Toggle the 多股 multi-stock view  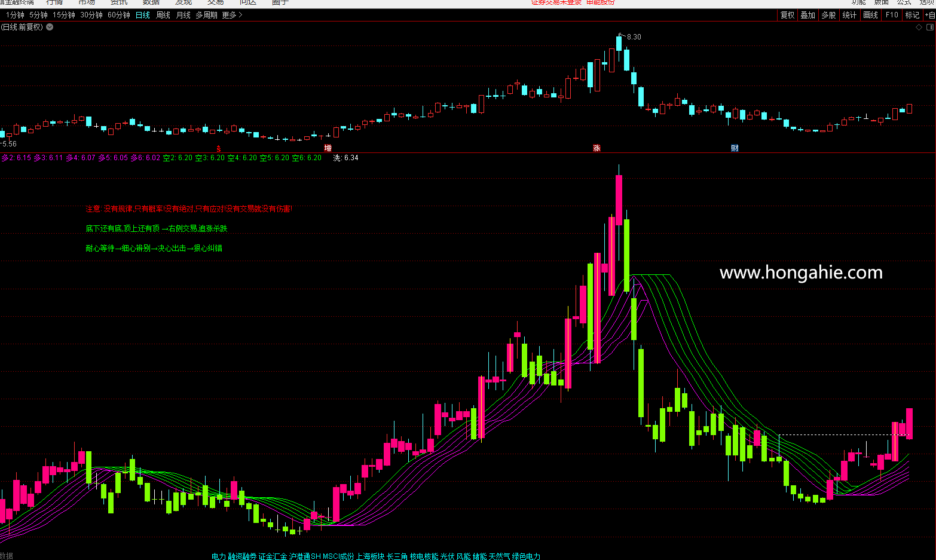828,15
